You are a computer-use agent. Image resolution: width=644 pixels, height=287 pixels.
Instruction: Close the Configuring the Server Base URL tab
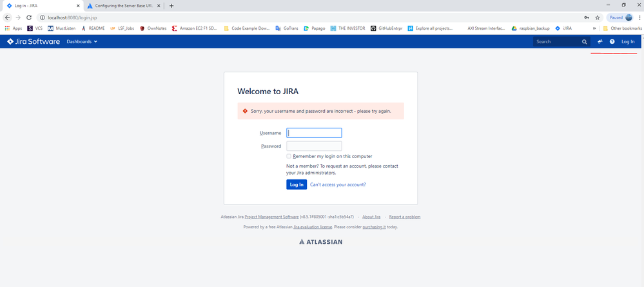pyautogui.click(x=158, y=6)
